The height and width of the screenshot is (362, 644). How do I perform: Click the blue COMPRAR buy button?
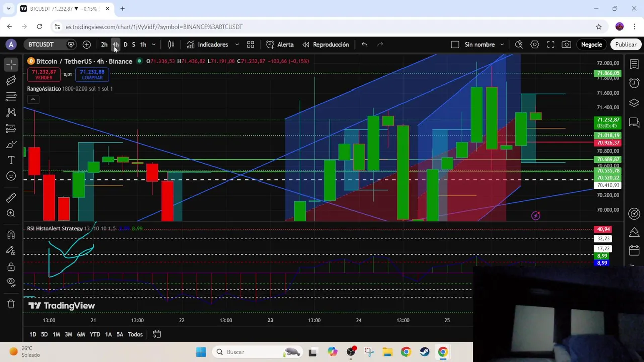tap(92, 75)
